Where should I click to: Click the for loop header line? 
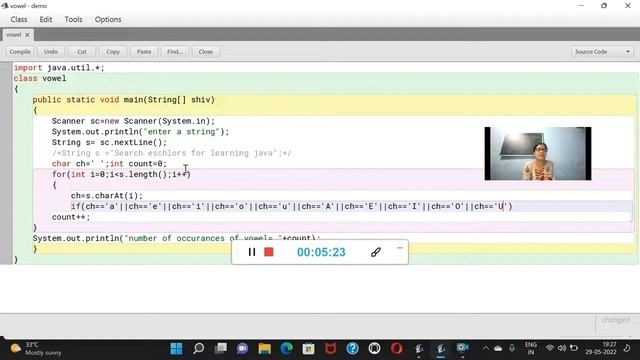121,174
